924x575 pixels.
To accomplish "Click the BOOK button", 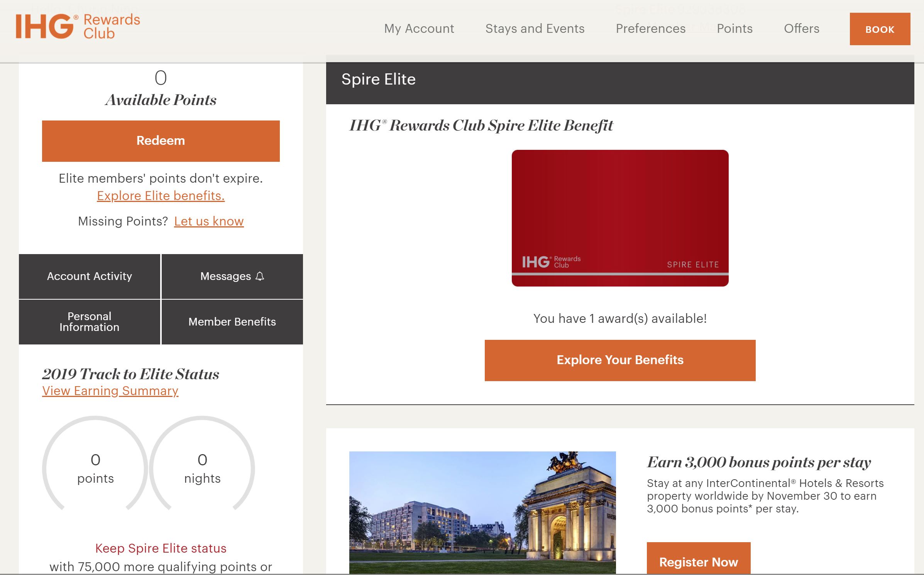I will (x=880, y=29).
